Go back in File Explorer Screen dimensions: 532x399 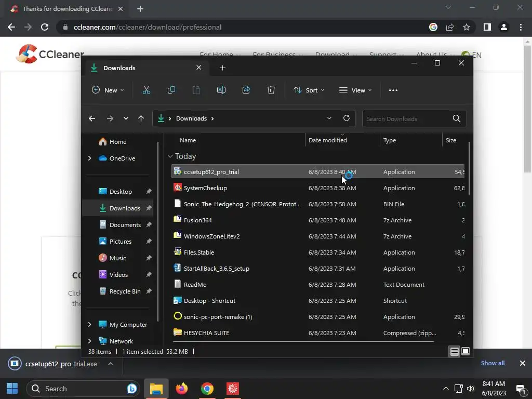click(92, 118)
